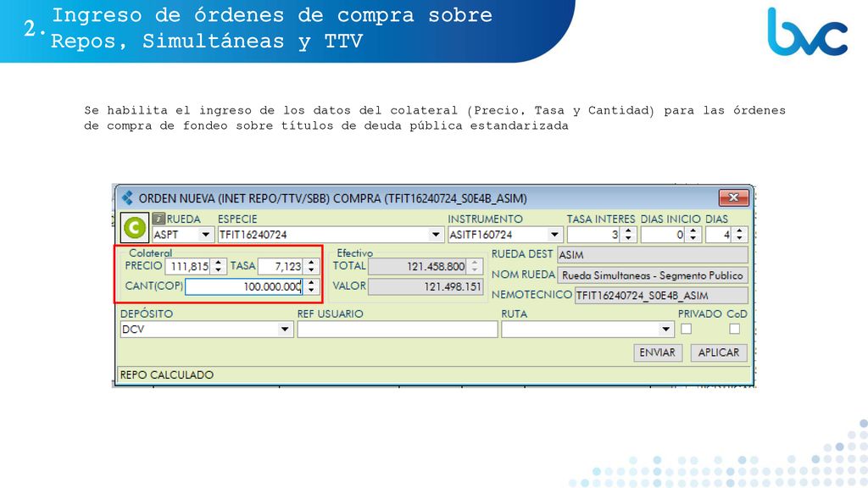Click the ORDEN NUEVA window title text
868x488 pixels.
[332, 198]
